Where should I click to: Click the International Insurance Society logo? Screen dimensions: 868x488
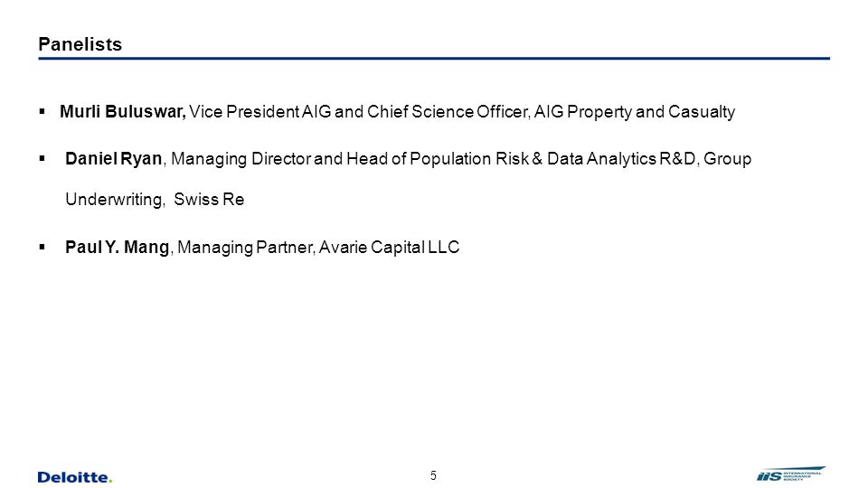791,474
